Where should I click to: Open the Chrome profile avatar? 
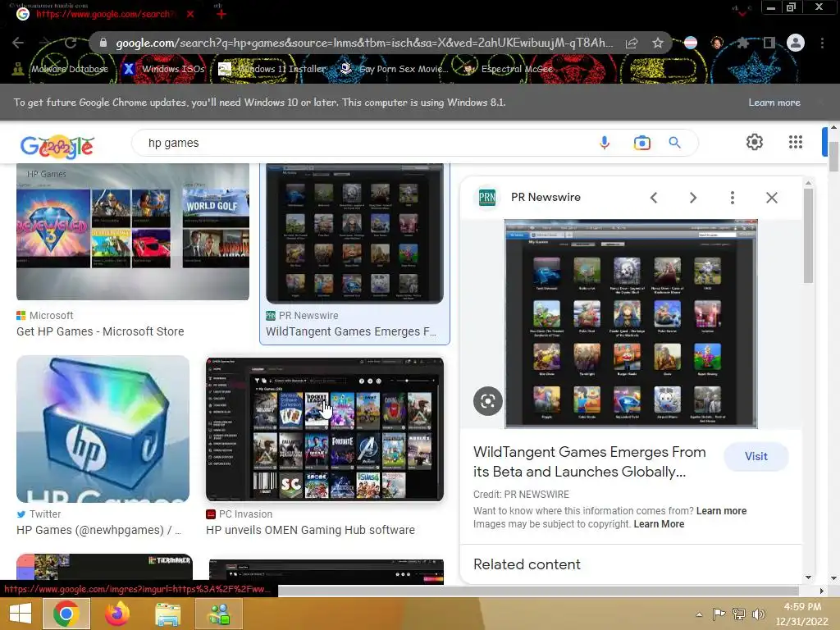pyautogui.click(x=796, y=43)
